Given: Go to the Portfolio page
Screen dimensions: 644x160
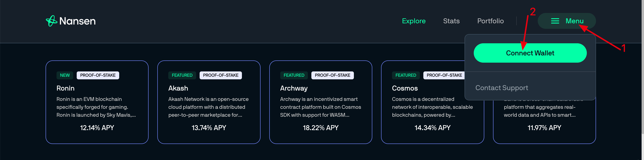Looking at the screenshot, I should coord(490,21).
